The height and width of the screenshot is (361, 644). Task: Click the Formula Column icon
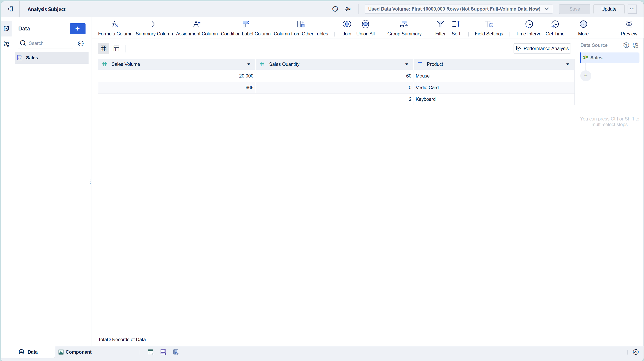coord(115,24)
